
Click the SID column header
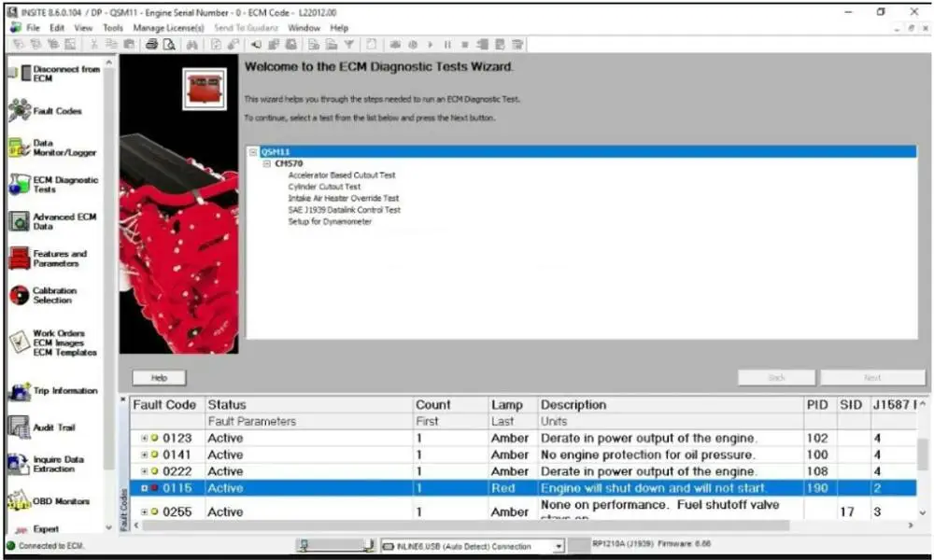pyautogui.click(x=854, y=405)
